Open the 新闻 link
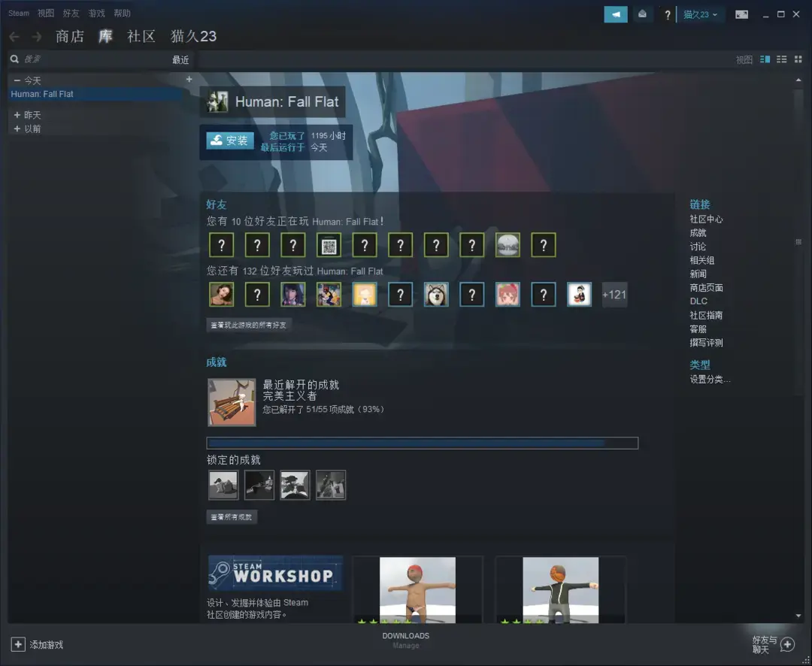Image resolution: width=812 pixels, height=666 pixels. coord(698,274)
